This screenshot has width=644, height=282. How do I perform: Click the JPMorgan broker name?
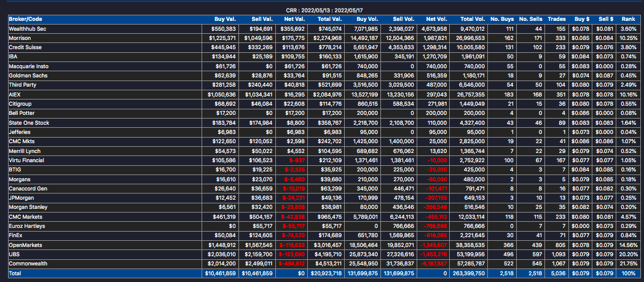coord(21,198)
